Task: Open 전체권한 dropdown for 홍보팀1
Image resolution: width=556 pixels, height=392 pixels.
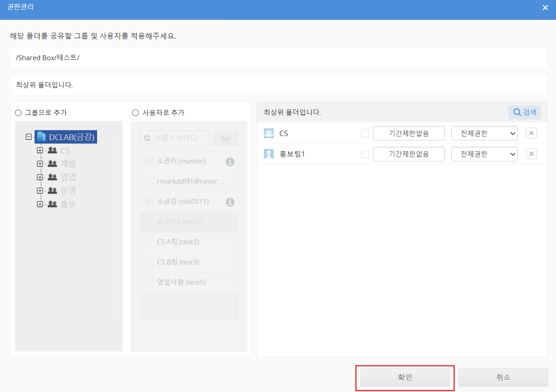Action: tap(484, 154)
